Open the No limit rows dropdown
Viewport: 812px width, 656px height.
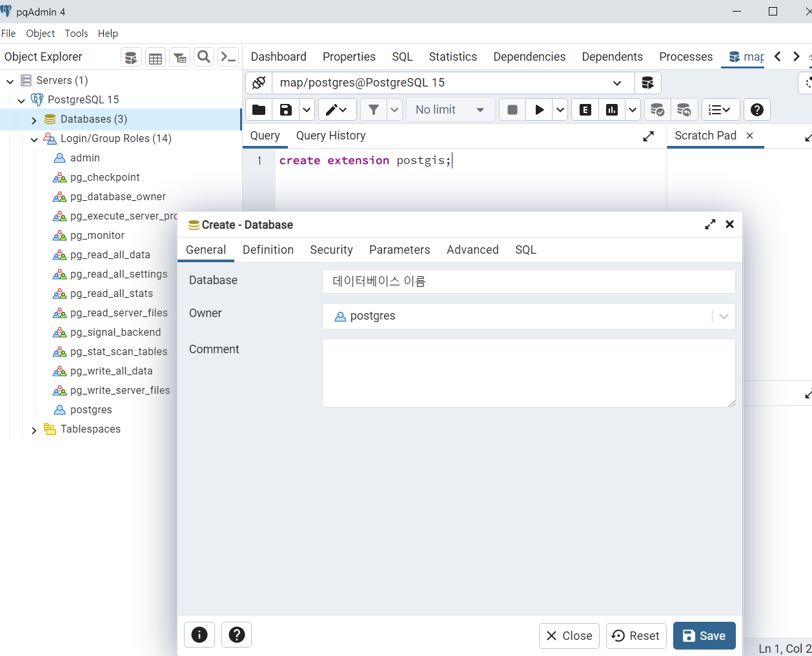pos(451,110)
